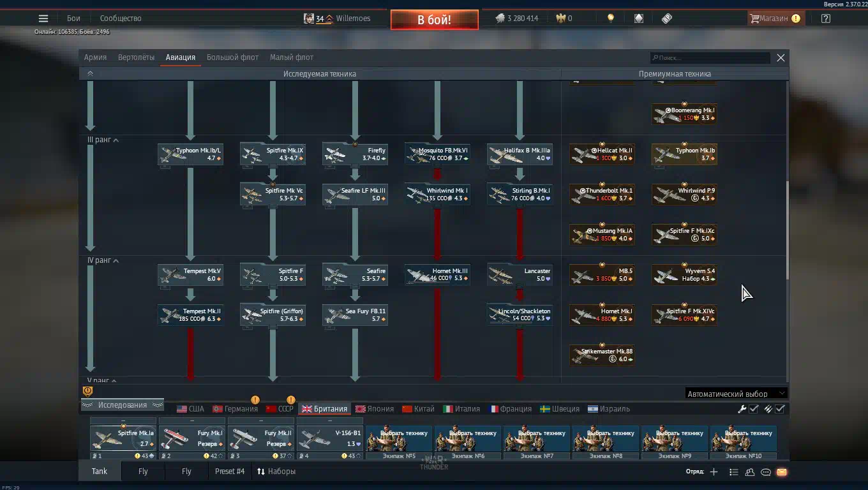868x490 pixels.
Task: Toggle the ammo auto-refill checkbox
Action: click(x=780, y=409)
